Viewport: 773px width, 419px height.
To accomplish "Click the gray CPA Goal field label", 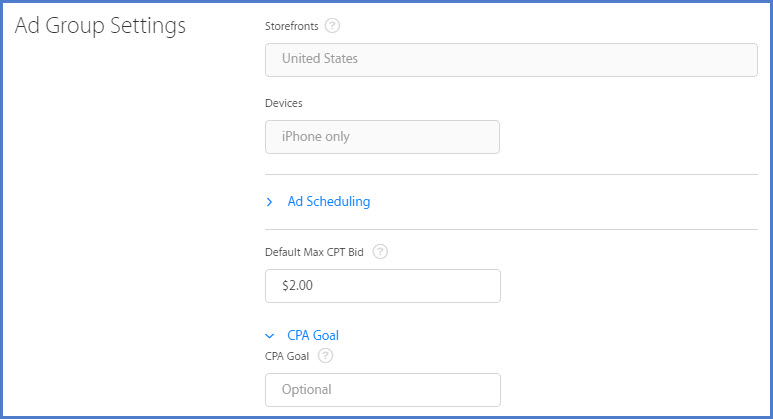I will 287,355.
